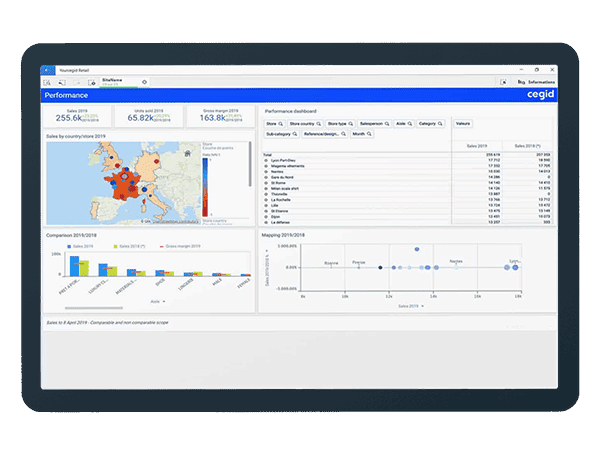Click the Store type filter button
This screenshot has width=600, height=455.
tap(337, 124)
